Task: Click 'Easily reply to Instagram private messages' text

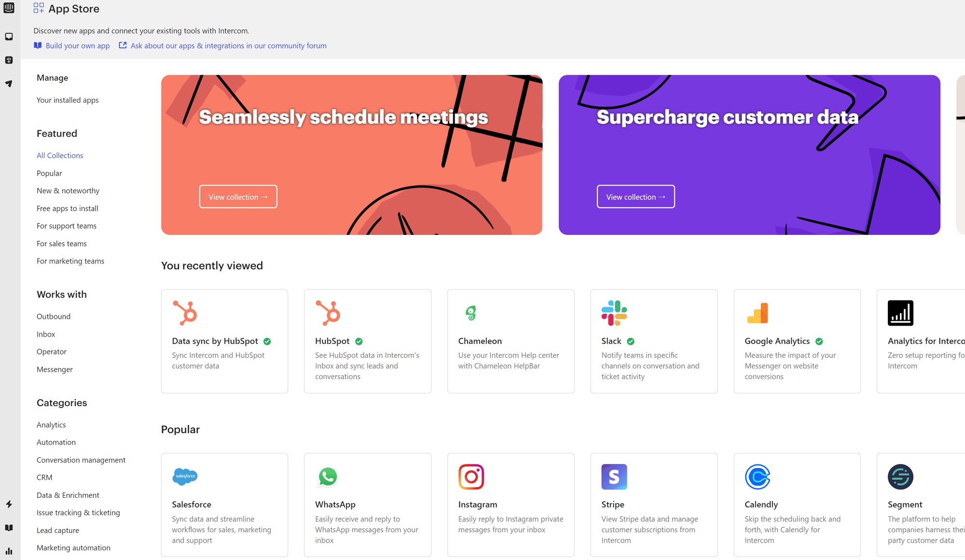Action: point(510,524)
